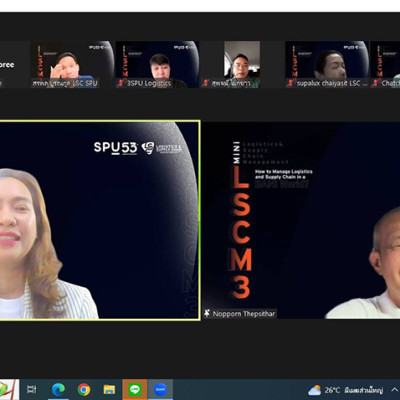The height and width of the screenshot is (400, 400).
Task: Launch Microsoft Edge from the taskbar
Action: [x=58, y=389]
